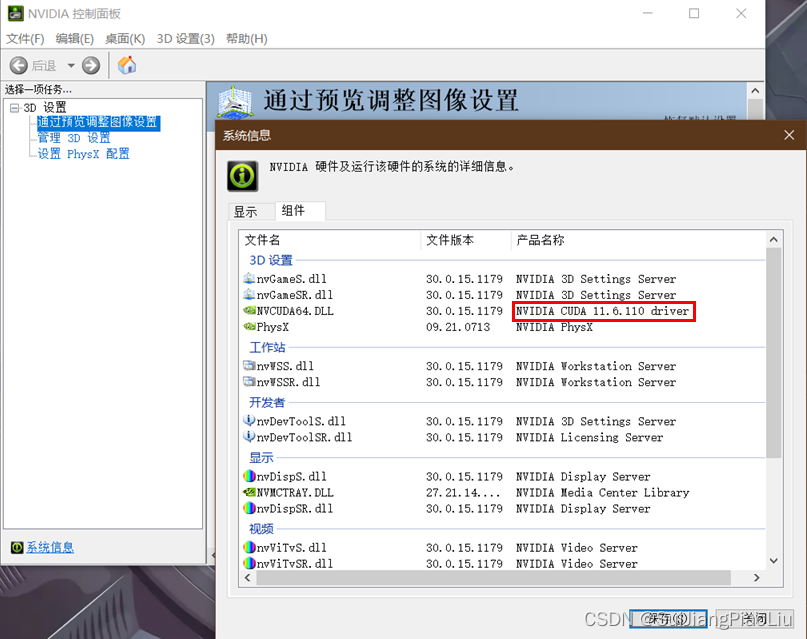807x639 pixels.
Task: Open the Back history dropdown arrow
Action: [x=71, y=65]
